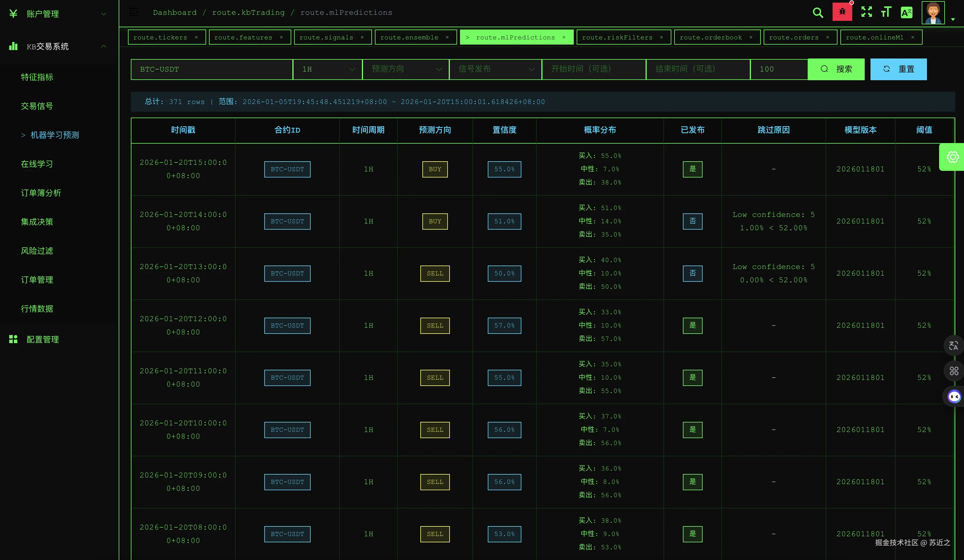Click the green 搜索 search button
Image resolution: width=964 pixels, height=560 pixels.
836,69
